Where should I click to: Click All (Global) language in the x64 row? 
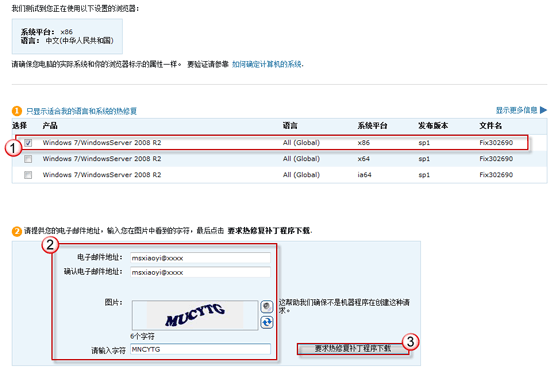(x=301, y=159)
